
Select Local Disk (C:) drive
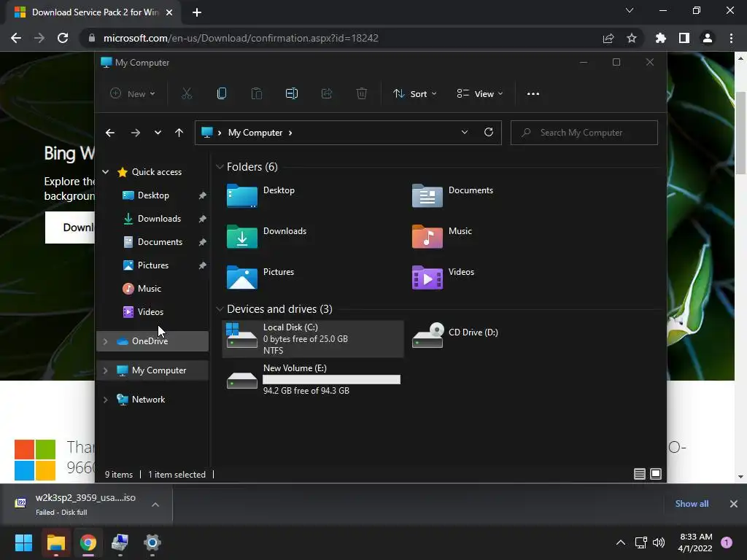click(x=313, y=338)
